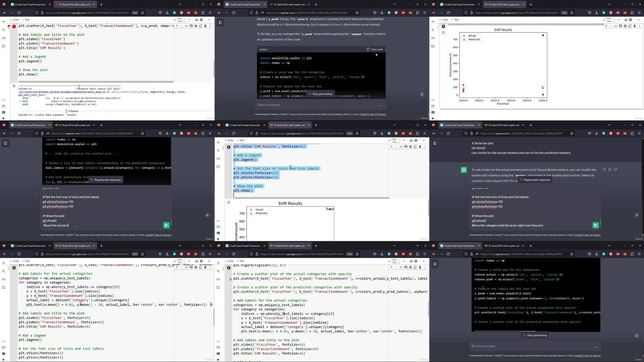Jump to latest message in Copy code ChatGPT window
Screen dimensions: 644x362
(422, 94)
